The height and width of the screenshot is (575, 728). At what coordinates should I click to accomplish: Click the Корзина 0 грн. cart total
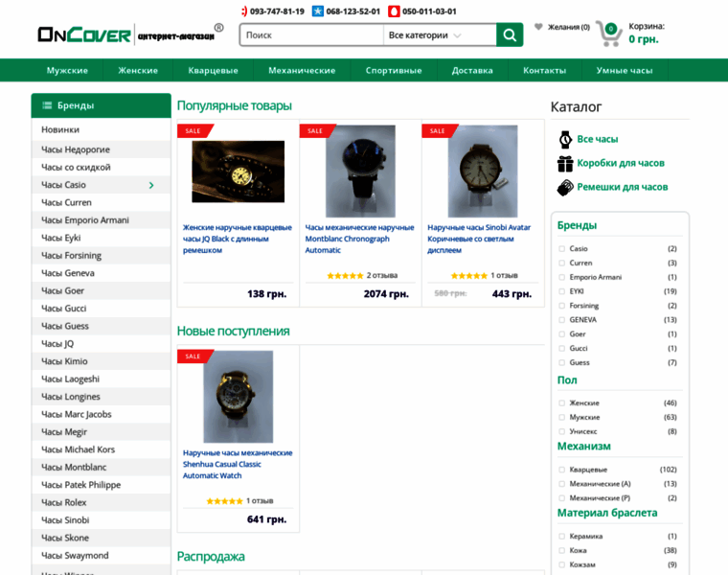coord(646,33)
